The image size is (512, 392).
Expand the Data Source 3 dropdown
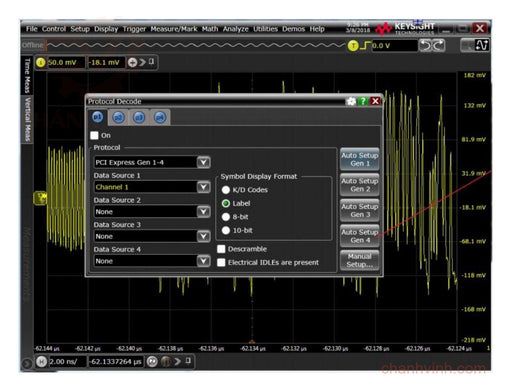point(203,236)
